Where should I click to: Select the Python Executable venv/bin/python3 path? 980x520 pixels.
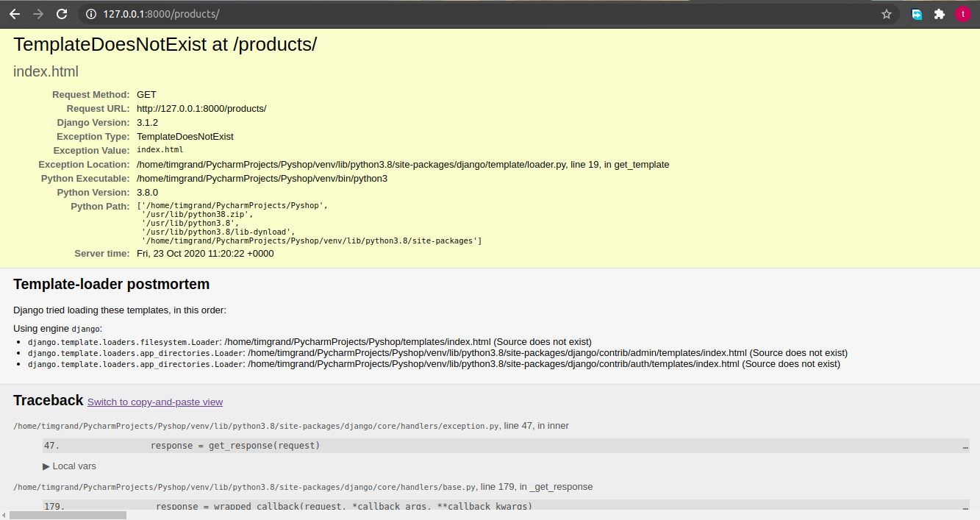coord(262,179)
